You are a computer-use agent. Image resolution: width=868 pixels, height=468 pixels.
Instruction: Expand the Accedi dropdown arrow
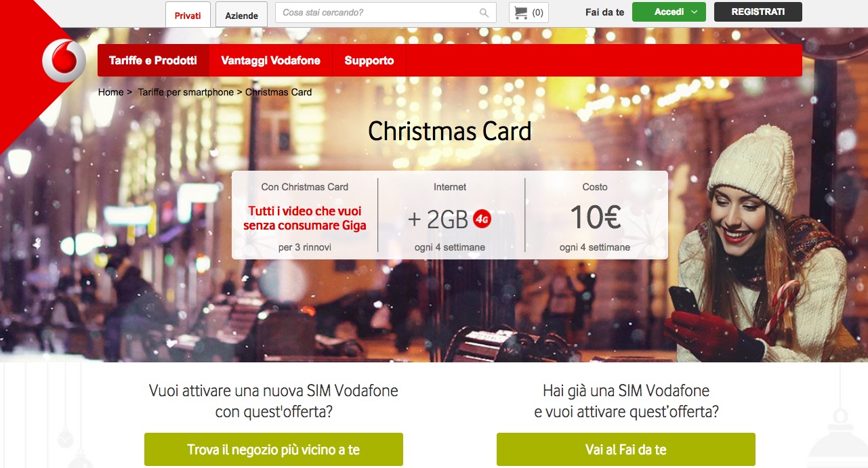[x=695, y=12]
